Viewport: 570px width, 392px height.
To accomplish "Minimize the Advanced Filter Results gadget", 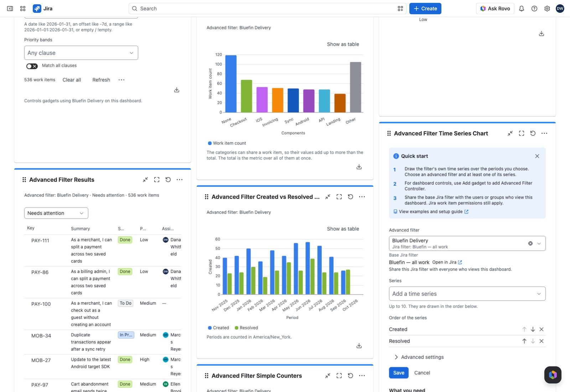I will point(145,180).
